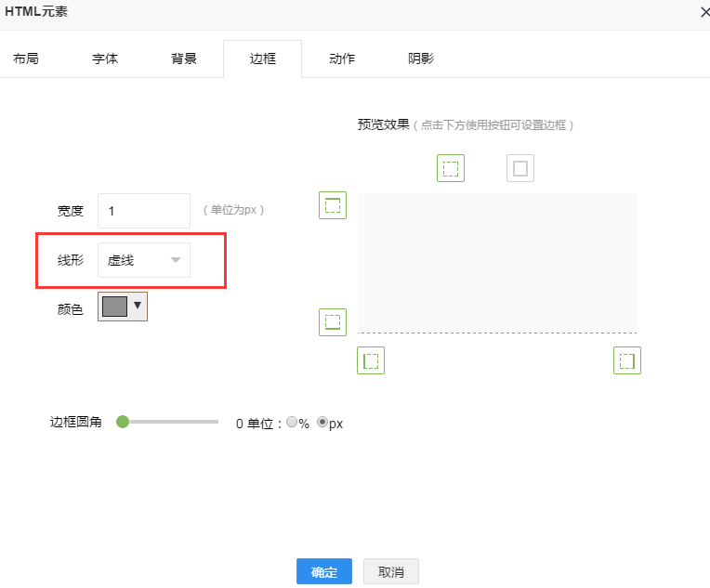Click the 取消 button
This screenshot has height=588, width=710.
click(x=391, y=572)
